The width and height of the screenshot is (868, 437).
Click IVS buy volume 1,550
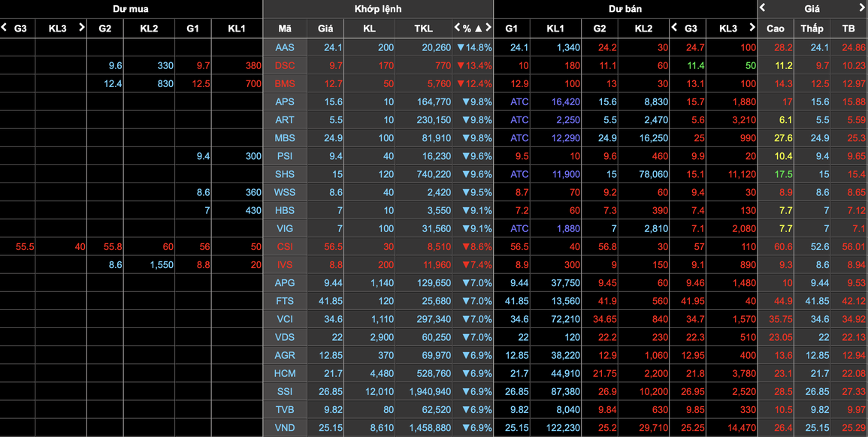(x=162, y=265)
